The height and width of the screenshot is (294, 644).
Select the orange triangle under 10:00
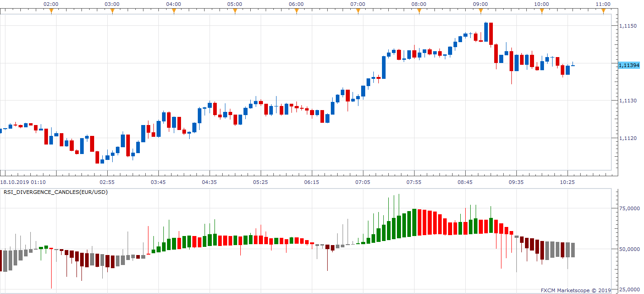542,11
